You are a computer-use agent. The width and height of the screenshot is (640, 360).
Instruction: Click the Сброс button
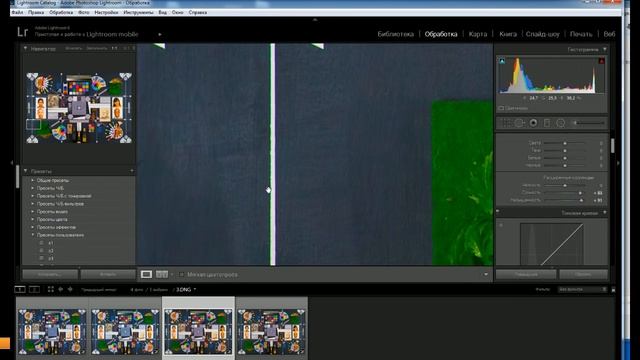pos(583,274)
